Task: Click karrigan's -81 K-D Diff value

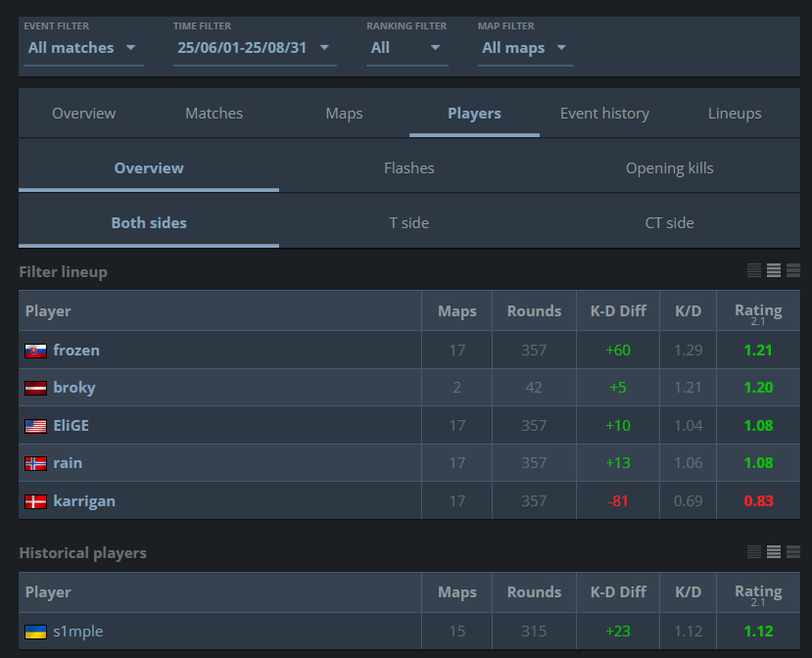Action: [618, 501]
